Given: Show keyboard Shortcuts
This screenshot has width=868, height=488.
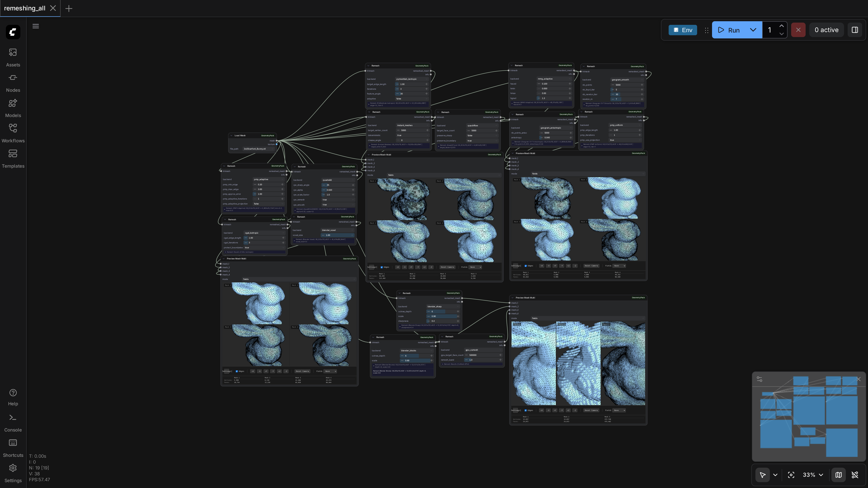Looking at the screenshot, I should 13,448.
